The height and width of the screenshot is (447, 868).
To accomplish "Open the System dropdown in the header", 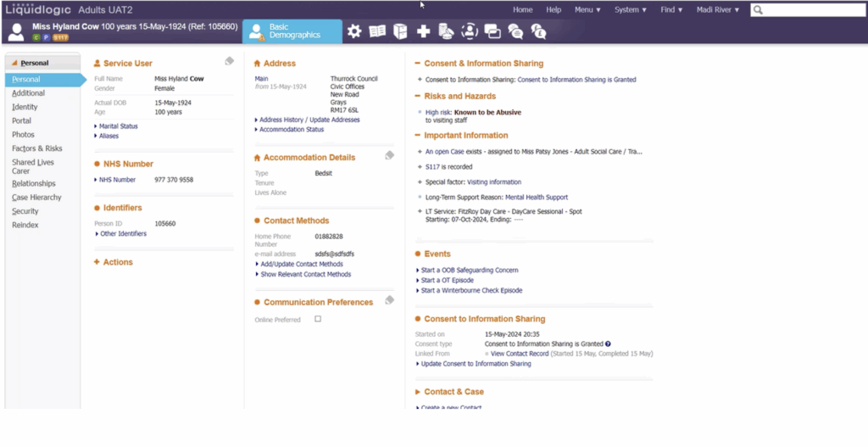I will pyautogui.click(x=631, y=10).
